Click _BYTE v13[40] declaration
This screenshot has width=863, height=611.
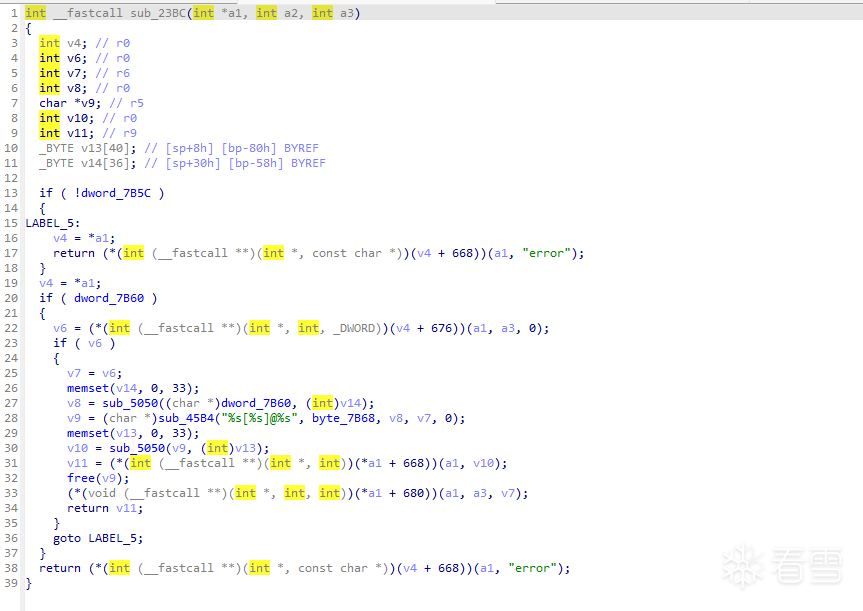(x=87, y=148)
